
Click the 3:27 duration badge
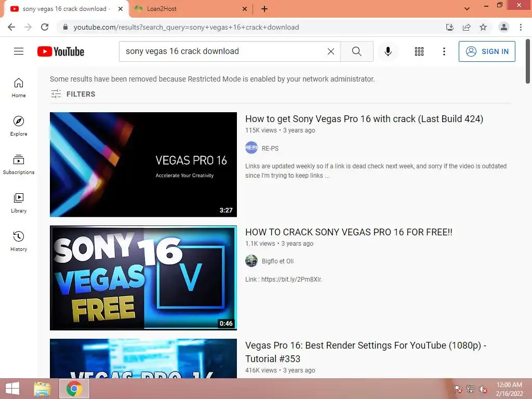pos(226,210)
